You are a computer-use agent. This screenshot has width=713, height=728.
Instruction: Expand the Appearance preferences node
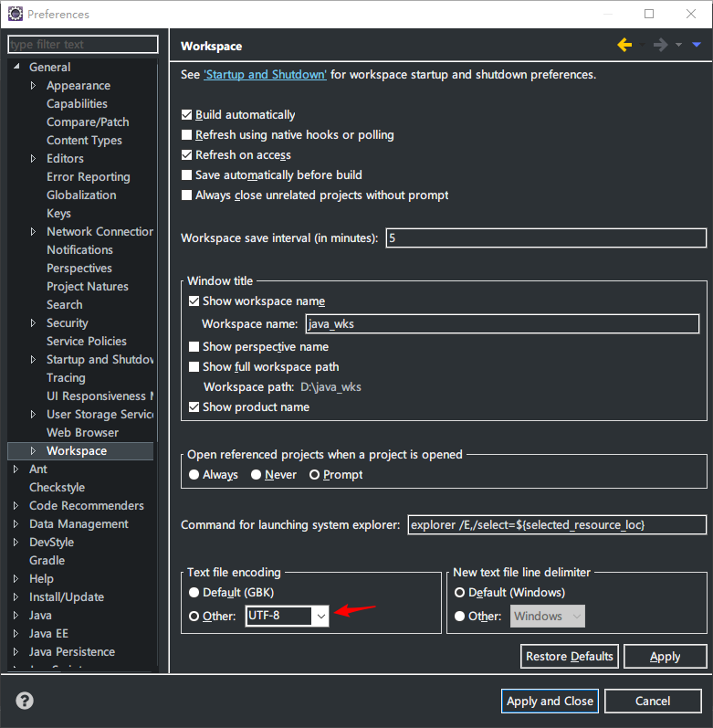[34, 86]
